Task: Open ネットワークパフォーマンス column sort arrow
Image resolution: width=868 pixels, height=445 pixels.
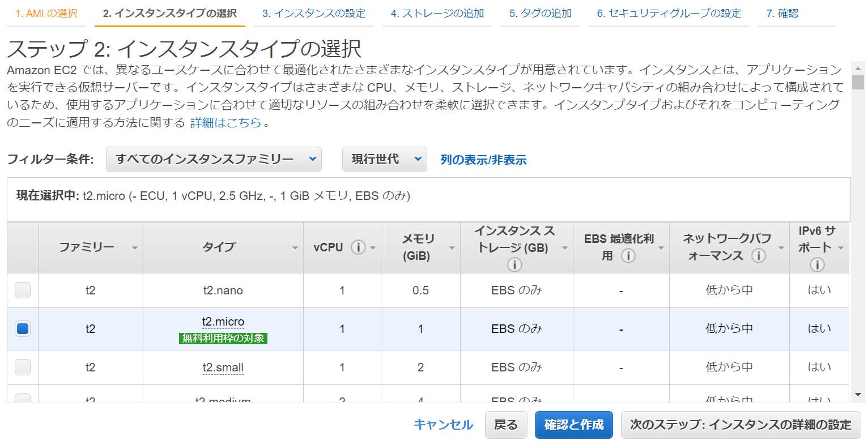Action: click(x=781, y=248)
